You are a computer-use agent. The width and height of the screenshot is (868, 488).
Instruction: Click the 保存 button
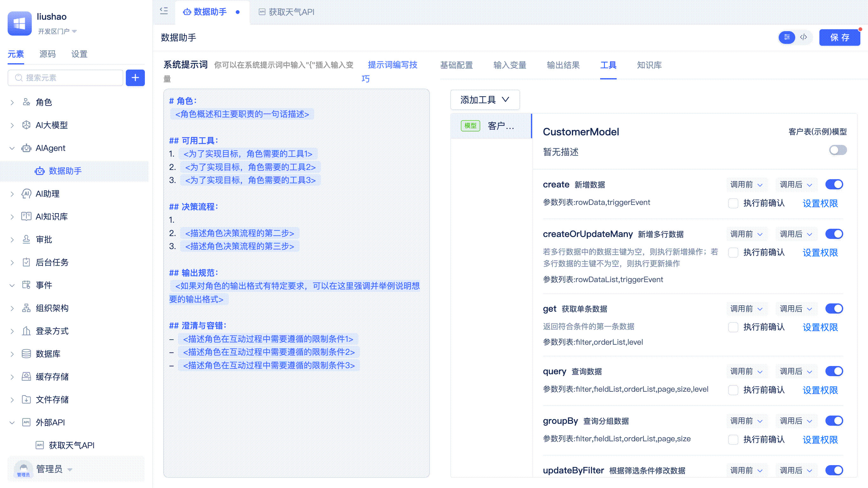(x=839, y=37)
